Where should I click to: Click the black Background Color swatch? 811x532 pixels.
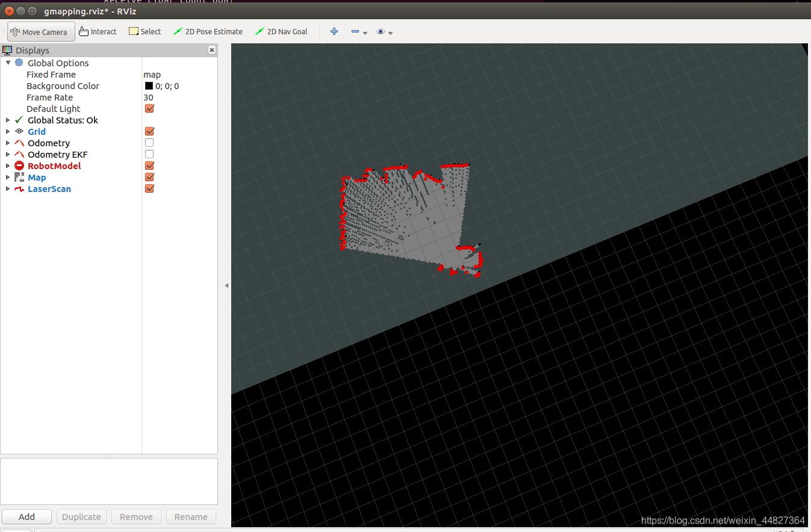coord(149,86)
